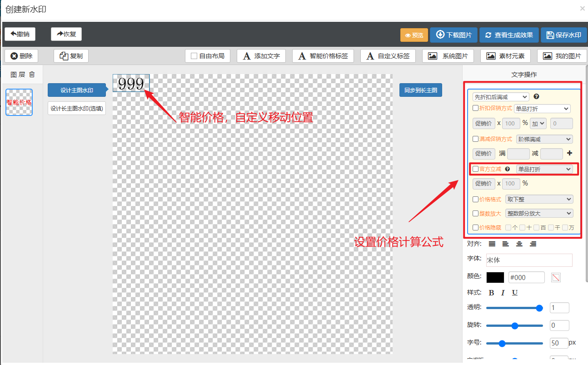588x365 pixels.
Task: Click the 同步到长主图 button
Action: pyautogui.click(x=421, y=90)
